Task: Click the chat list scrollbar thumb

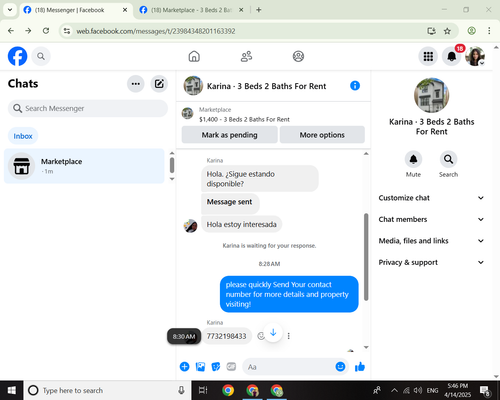Action: point(172,165)
